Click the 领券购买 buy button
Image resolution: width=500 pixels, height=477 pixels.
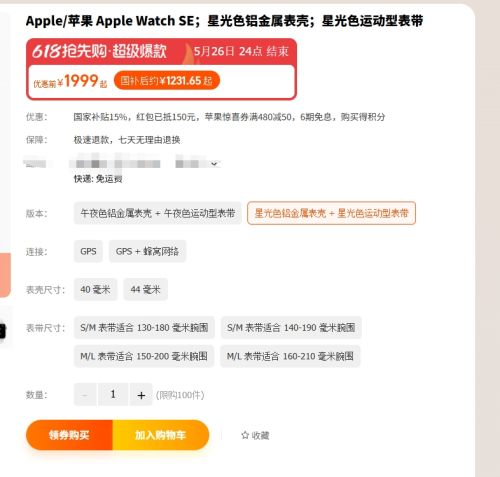click(69, 435)
